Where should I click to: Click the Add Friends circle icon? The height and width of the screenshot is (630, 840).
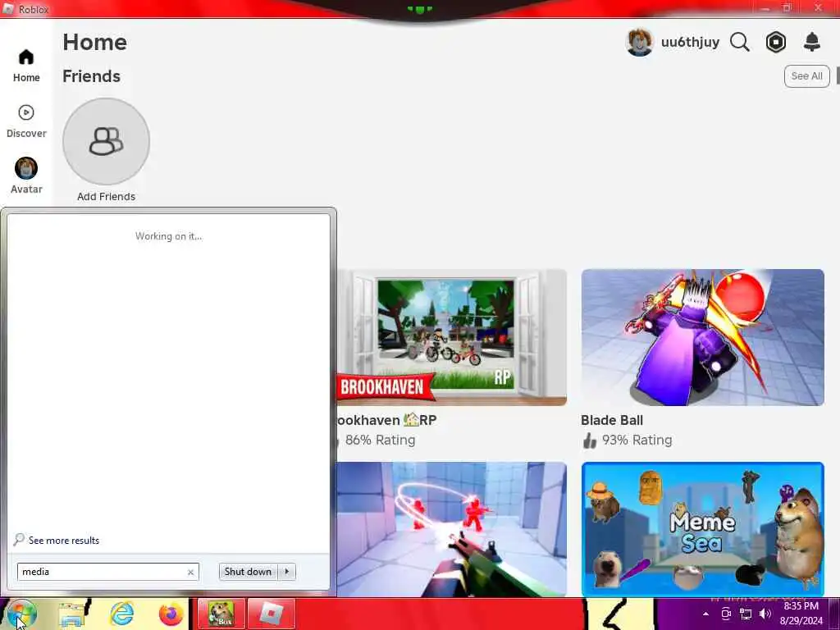(x=106, y=141)
